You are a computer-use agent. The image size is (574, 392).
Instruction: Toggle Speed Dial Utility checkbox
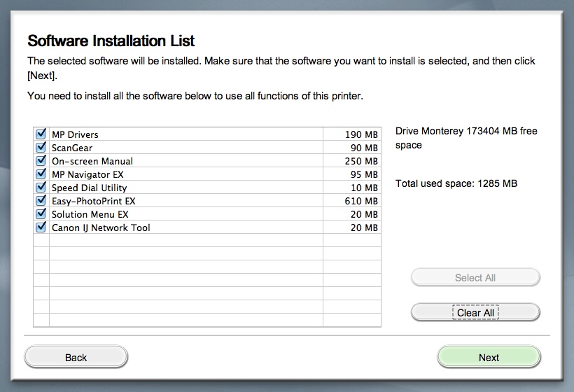pyautogui.click(x=41, y=187)
